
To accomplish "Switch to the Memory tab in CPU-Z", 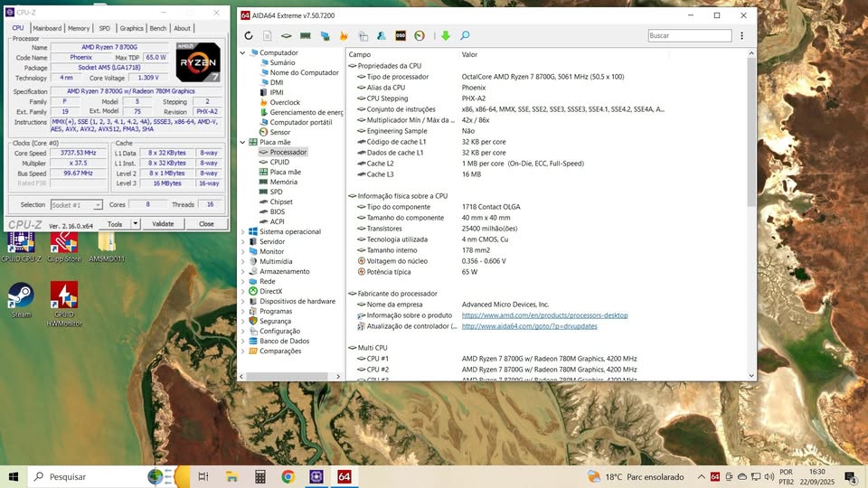I will pyautogui.click(x=79, y=28).
